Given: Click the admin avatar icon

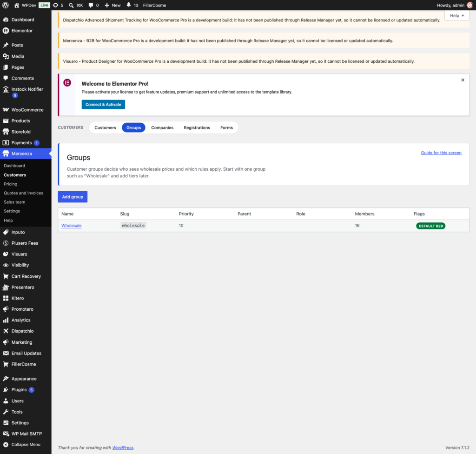Looking at the screenshot, I should click(x=469, y=5).
